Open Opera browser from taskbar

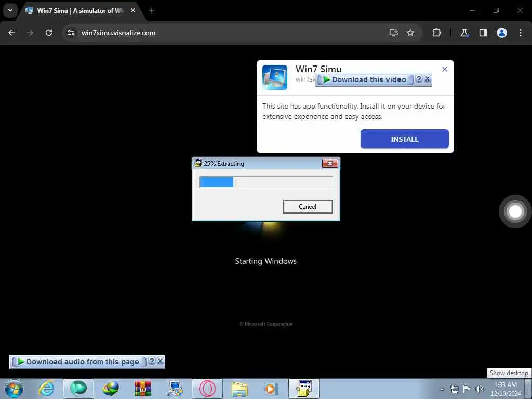(207, 389)
